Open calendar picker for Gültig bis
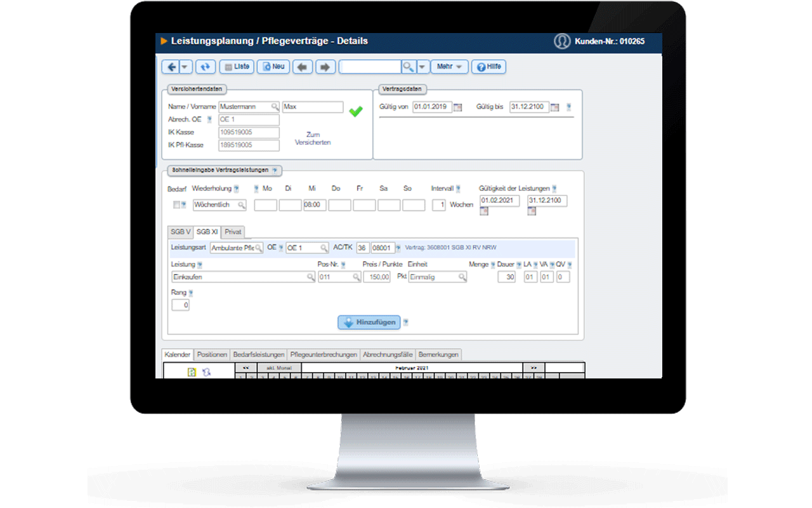 pyautogui.click(x=554, y=107)
